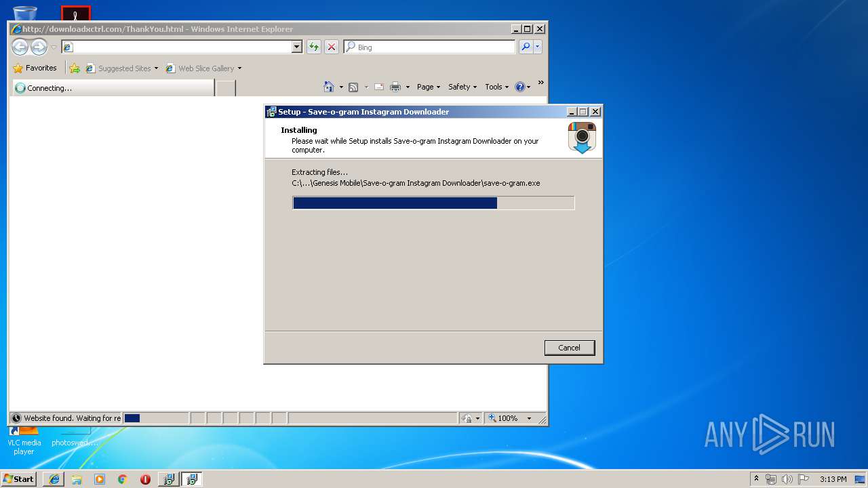
Task: Open Internet Explorer from the taskbar
Action: pyautogui.click(x=54, y=479)
